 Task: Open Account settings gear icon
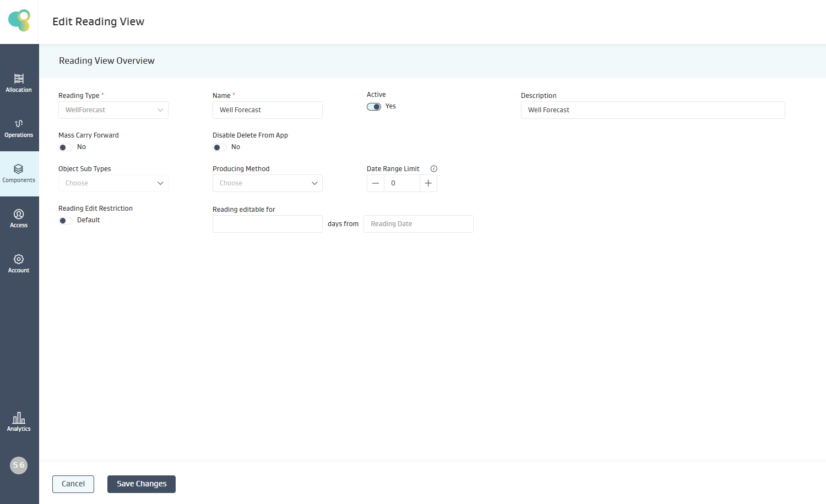point(19,259)
